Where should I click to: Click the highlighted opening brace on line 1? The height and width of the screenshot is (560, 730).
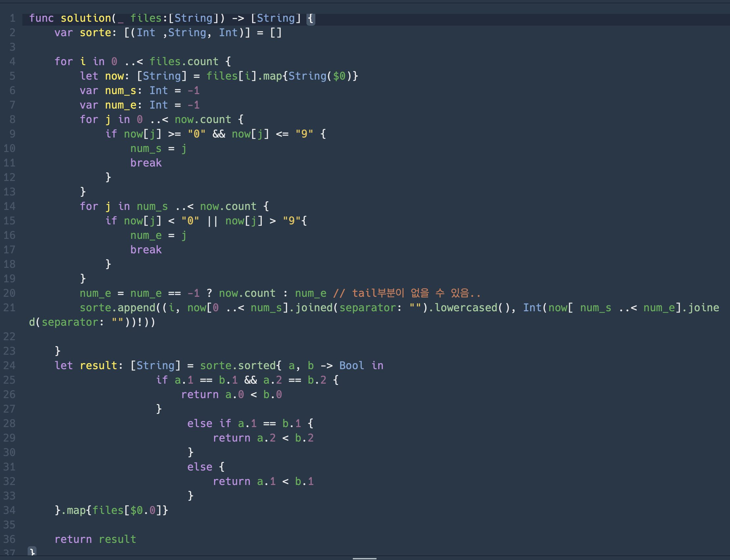coord(310,18)
